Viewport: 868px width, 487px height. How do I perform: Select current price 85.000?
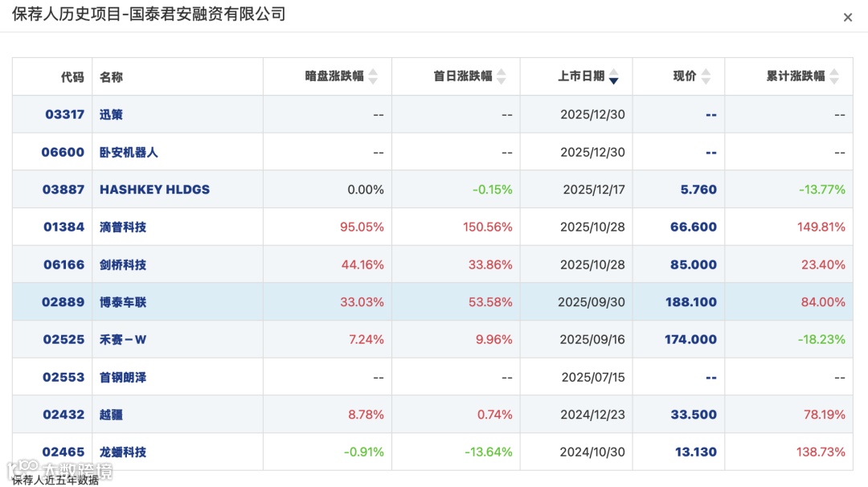(694, 264)
